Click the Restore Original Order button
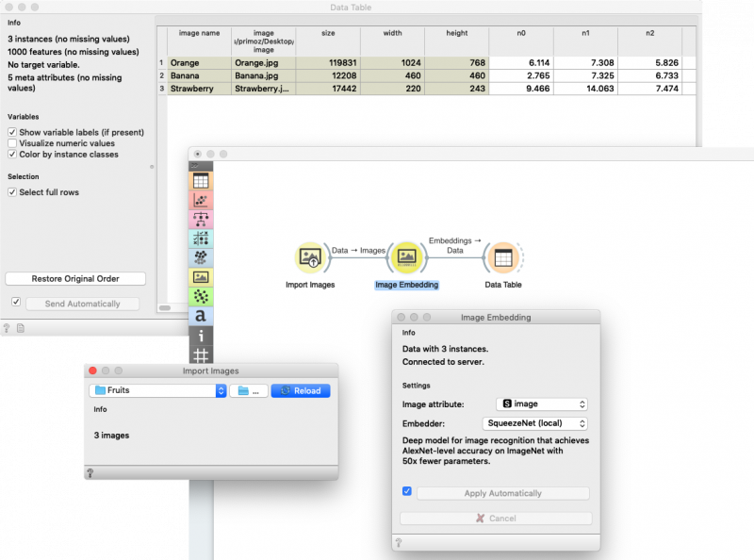Viewport: 754px width, 560px height. [x=78, y=278]
